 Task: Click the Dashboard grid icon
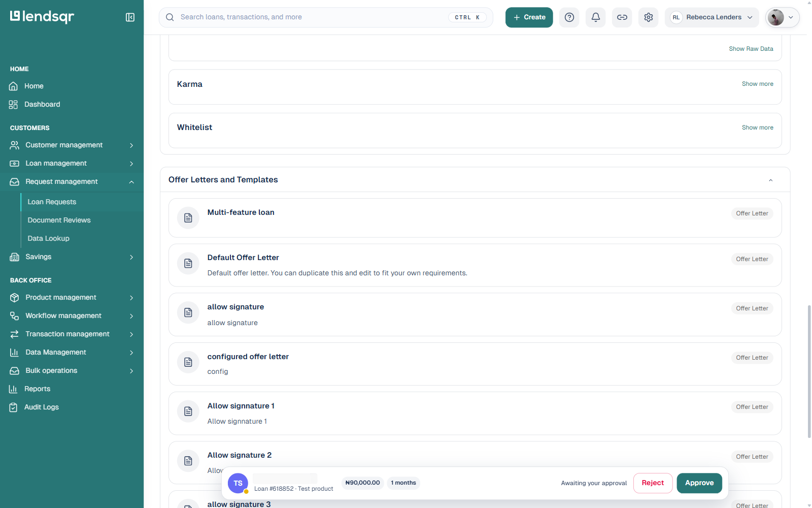(x=14, y=105)
